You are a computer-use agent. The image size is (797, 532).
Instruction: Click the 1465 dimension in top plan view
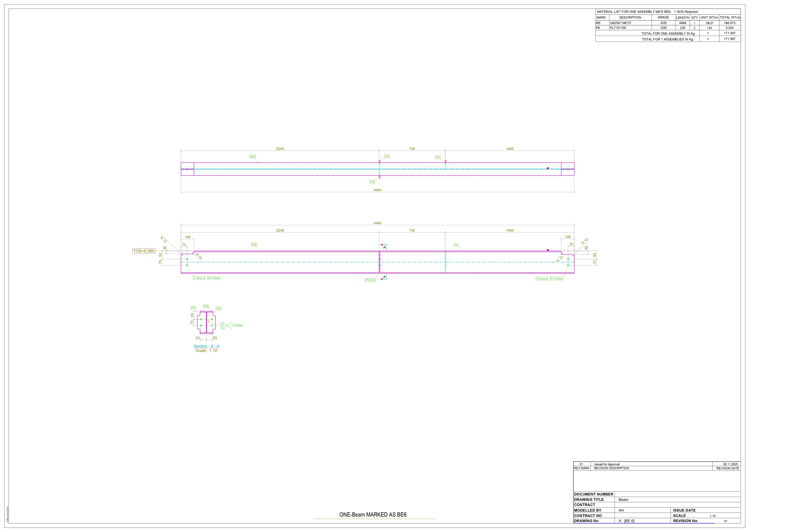[510, 149]
